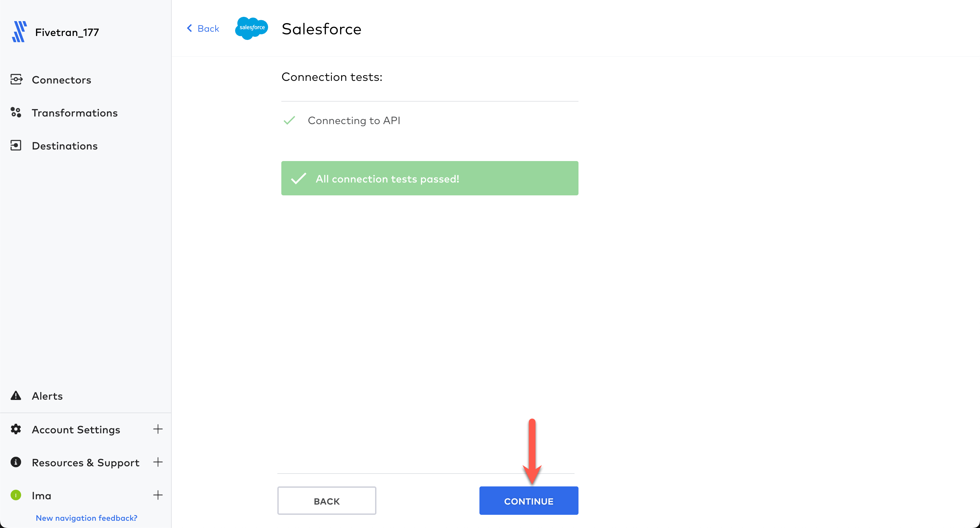The image size is (980, 528).
Task: Click the Destinations sidebar icon
Action: point(16,146)
